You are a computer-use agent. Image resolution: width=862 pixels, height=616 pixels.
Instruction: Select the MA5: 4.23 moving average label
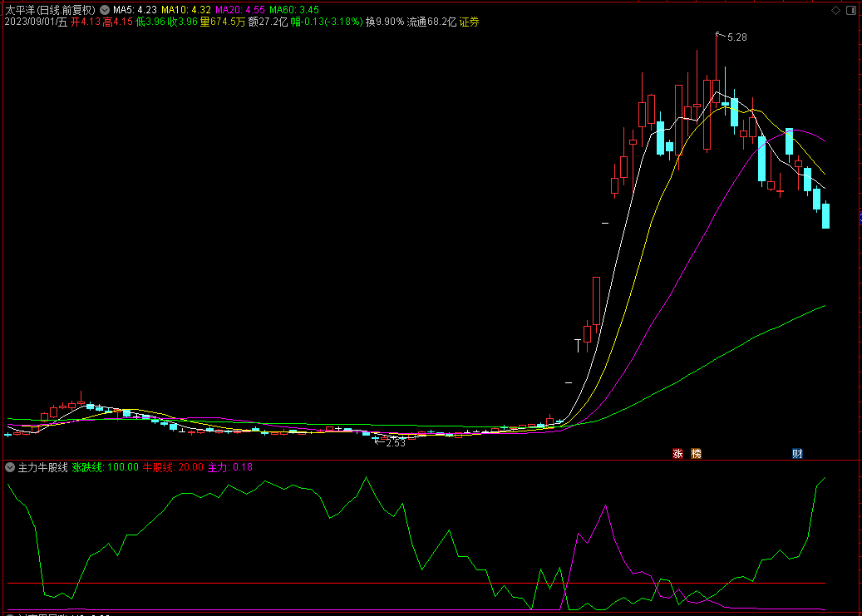135,10
